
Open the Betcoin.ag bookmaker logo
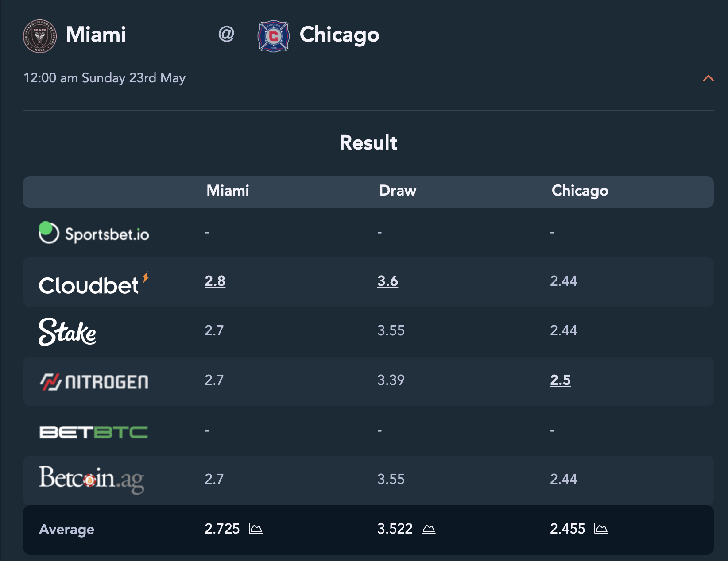point(92,480)
